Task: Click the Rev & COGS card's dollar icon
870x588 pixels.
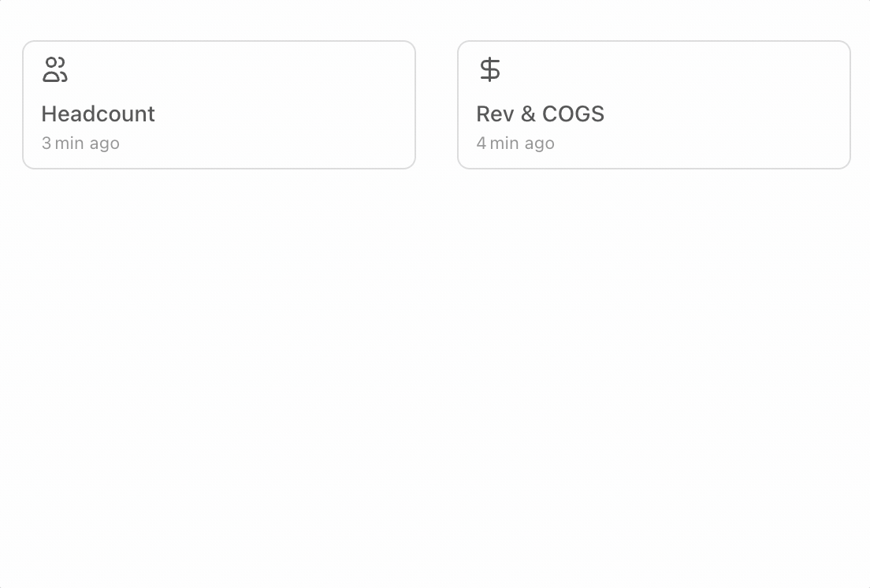Action: tap(490, 70)
